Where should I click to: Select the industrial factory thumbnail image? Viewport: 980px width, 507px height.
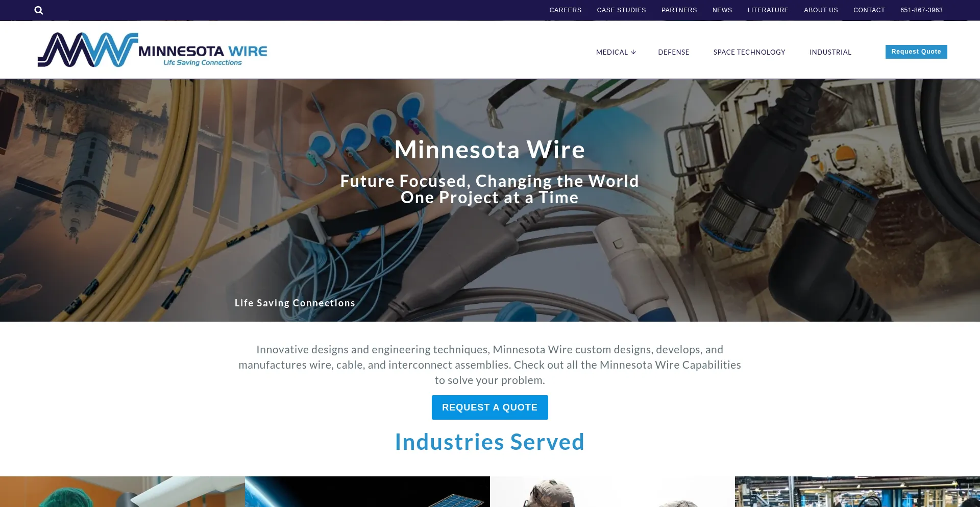[857, 492]
